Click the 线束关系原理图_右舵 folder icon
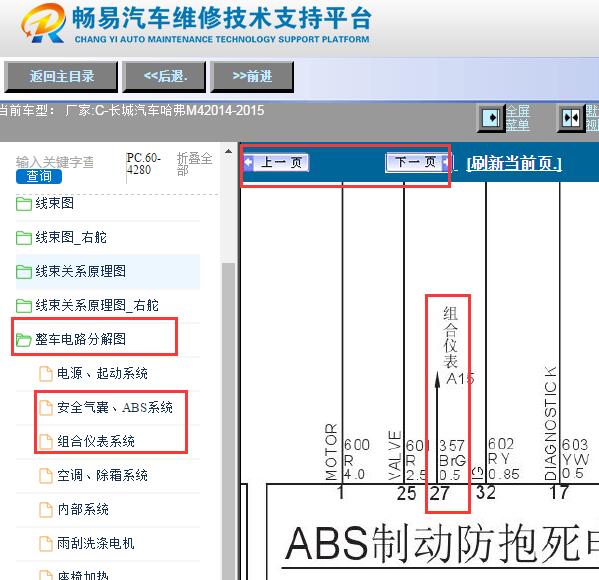Screen dimensions: 599x580 coord(24,306)
